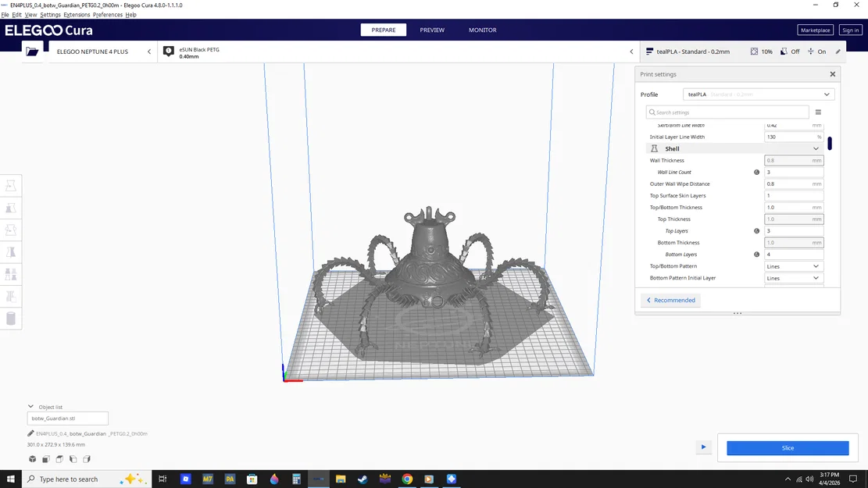Click the Search settings field
This screenshot has width=868, height=488.
(727, 112)
